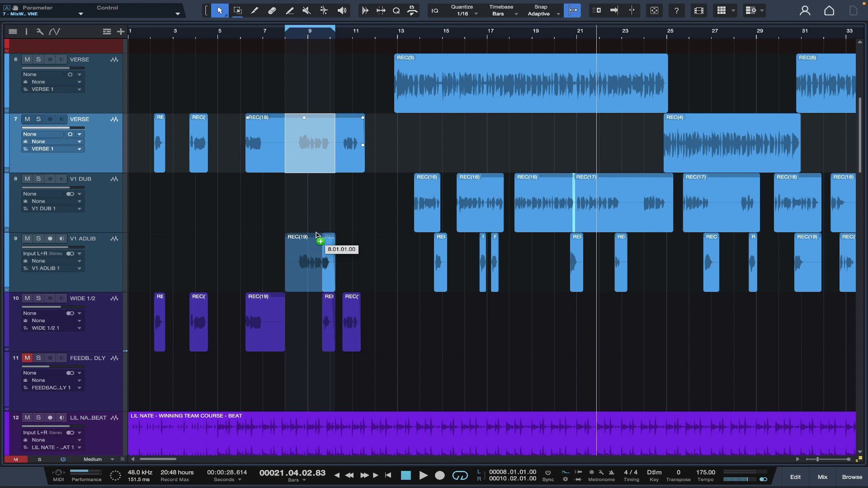The height and width of the screenshot is (488, 868).
Task: Select the Range selection tool
Action: click(237, 10)
